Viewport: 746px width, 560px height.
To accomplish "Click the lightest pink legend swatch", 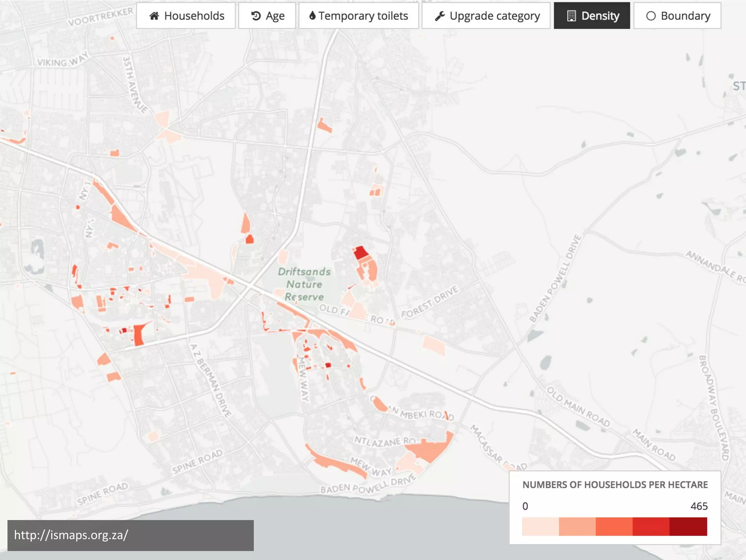I will coord(540,526).
